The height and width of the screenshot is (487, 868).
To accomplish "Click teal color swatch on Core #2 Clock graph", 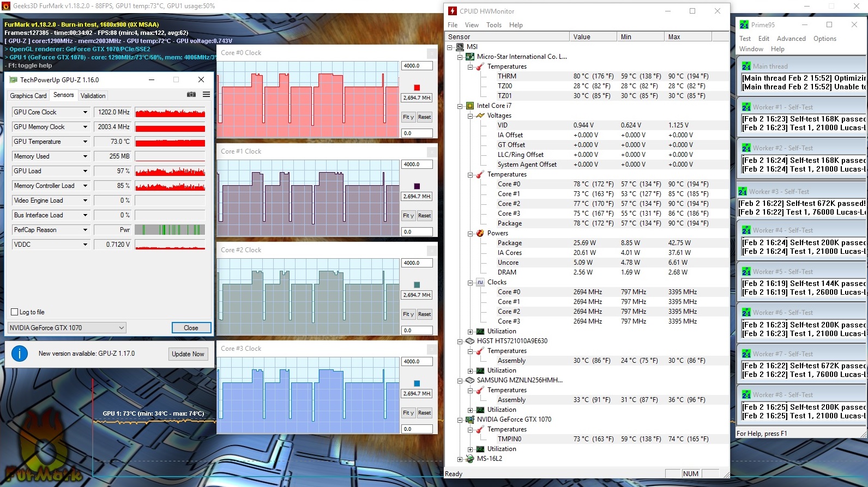I will coord(417,285).
